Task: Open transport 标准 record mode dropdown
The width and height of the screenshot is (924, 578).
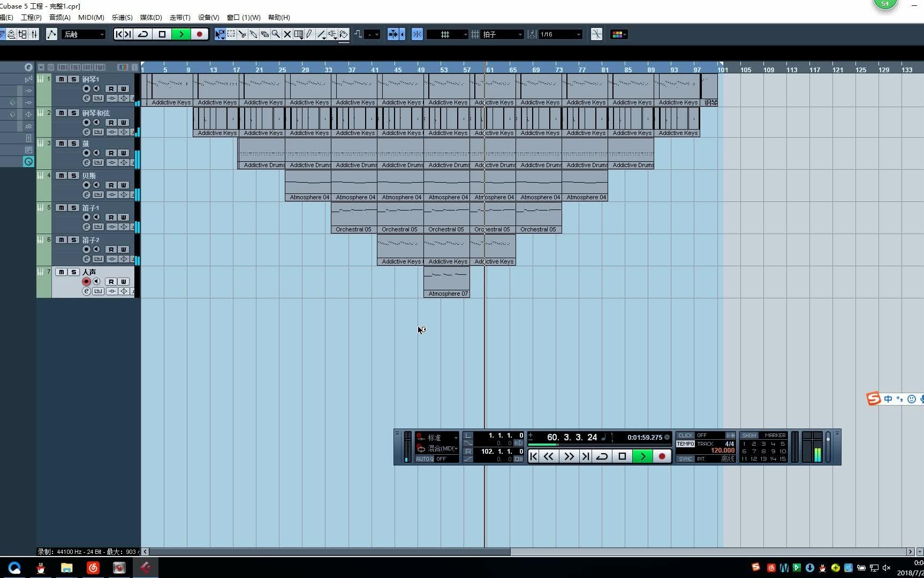Action: coord(437,438)
